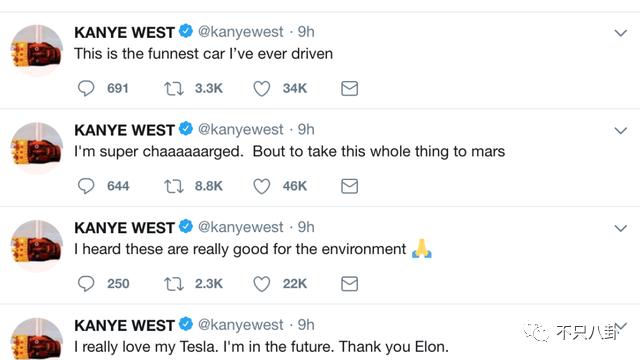Open KANYE WEST profile name on first tweet
640x360 pixels.
pos(124,32)
